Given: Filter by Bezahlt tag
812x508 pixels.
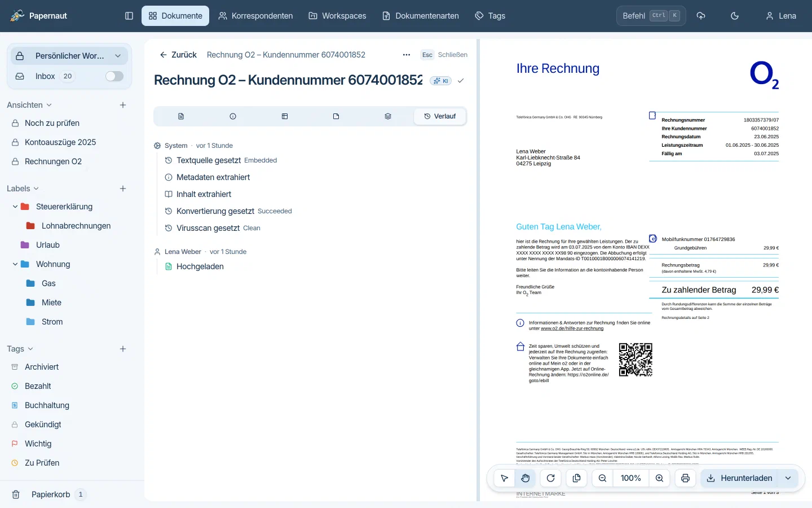Looking at the screenshot, I should [38, 386].
